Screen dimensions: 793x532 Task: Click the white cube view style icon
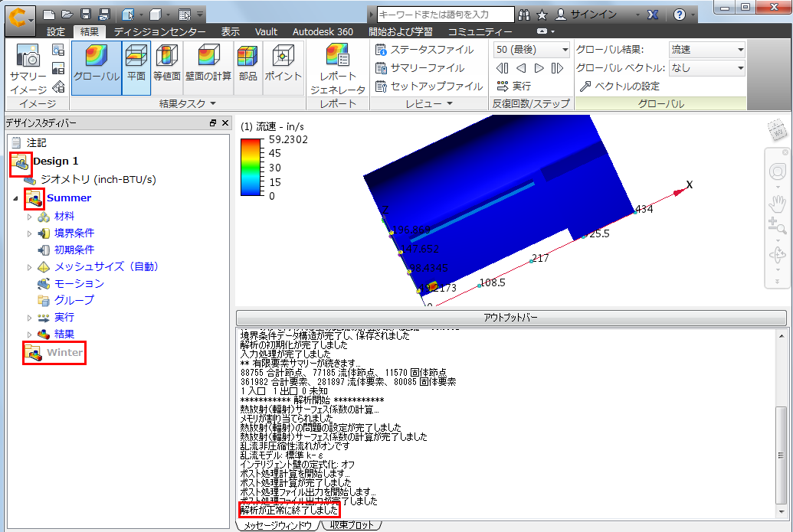click(156, 15)
